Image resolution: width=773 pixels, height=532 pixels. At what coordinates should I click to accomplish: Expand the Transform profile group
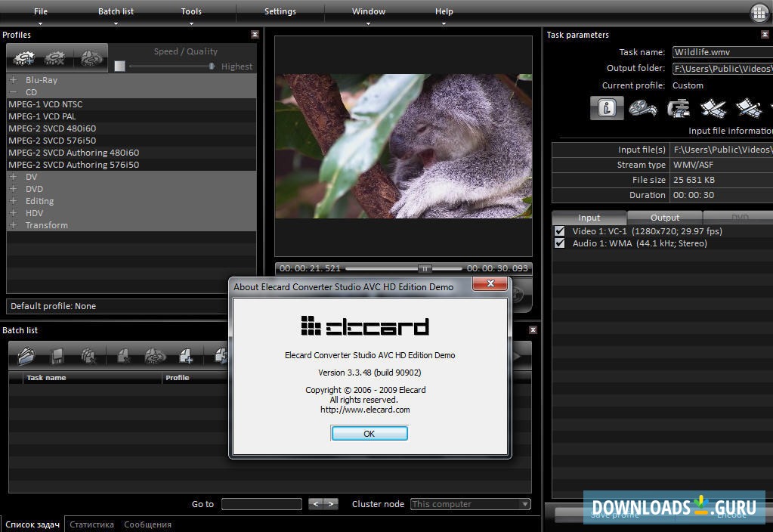pyautogui.click(x=14, y=225)
